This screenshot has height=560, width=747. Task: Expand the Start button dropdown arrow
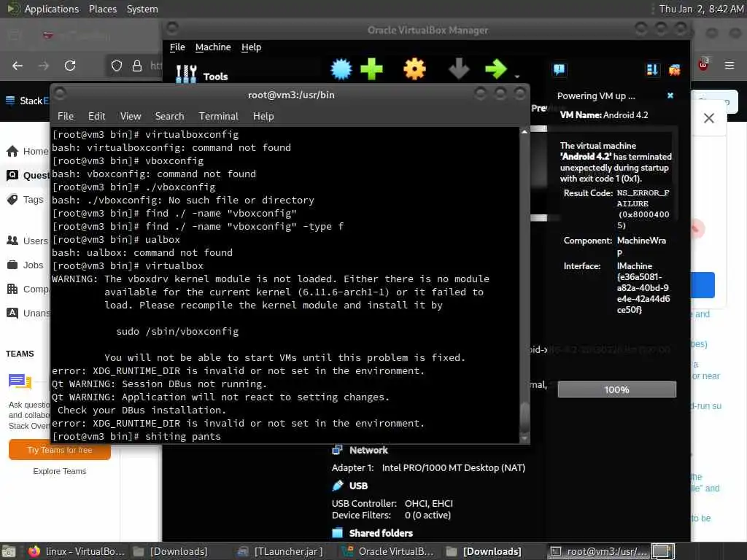517,76
